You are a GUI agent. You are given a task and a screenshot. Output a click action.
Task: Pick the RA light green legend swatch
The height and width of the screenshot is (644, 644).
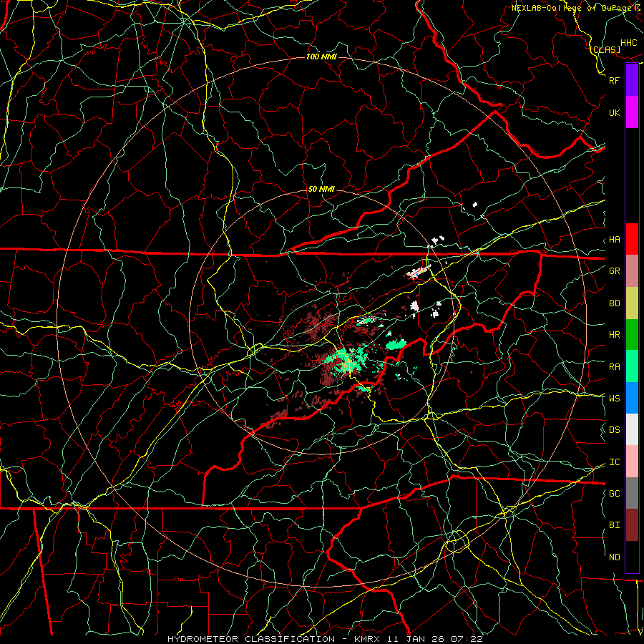point(632,366)
